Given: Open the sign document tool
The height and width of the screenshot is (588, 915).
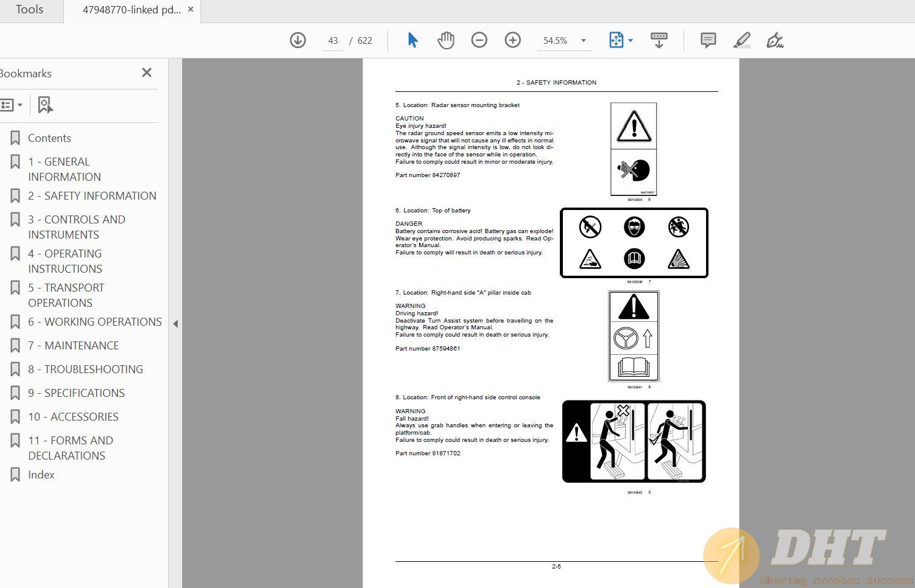Looking at the screenshot, I should 775,40.
